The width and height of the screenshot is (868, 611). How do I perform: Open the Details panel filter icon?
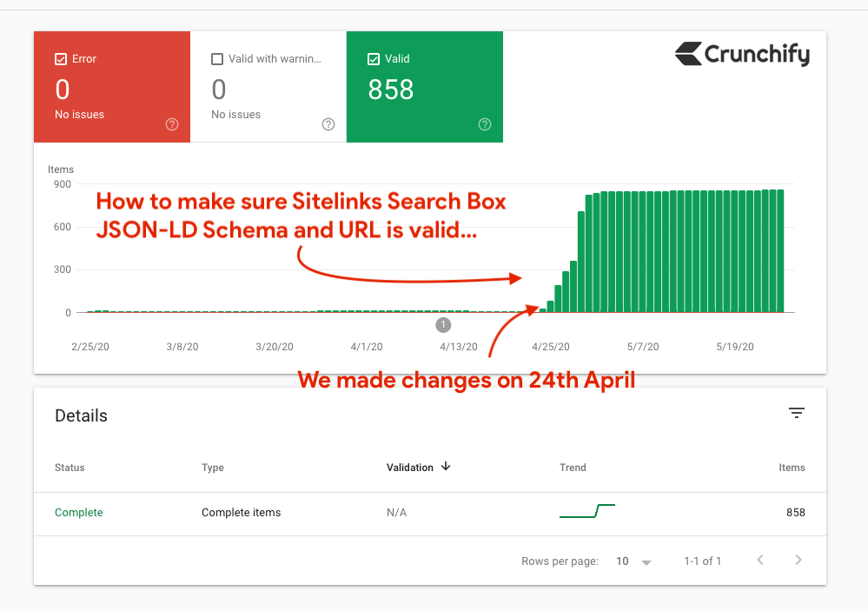tap(796, 413)
